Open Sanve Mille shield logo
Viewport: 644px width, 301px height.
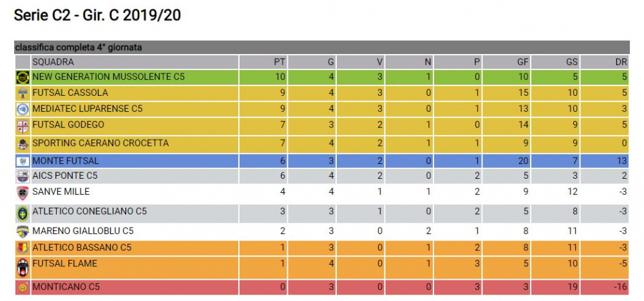[23, 193]
